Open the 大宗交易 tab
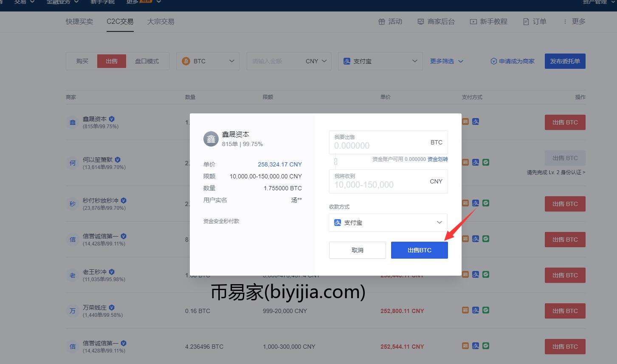Image resolution: width=617 pixels, height=364 pixels. coord(161,22)
